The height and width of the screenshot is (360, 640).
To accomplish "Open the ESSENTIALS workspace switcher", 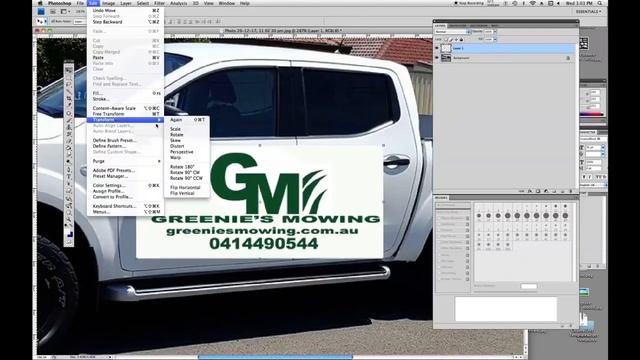I will coord(588,12).
